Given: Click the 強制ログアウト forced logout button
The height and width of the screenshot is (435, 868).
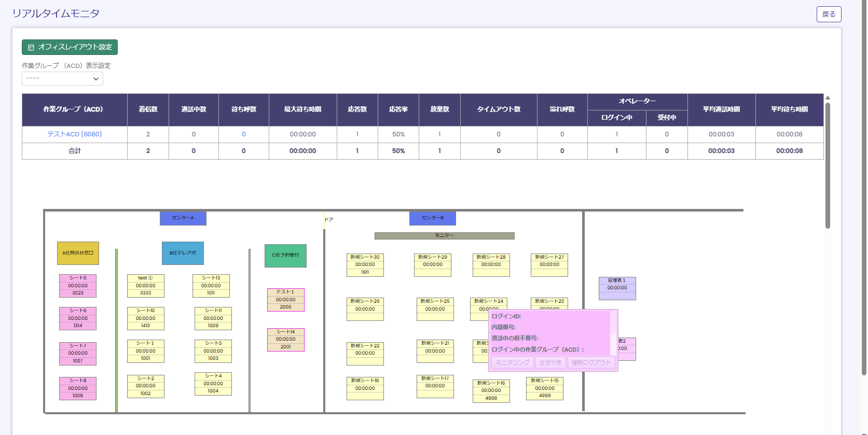Looking at the screenshot, I should [x=591, y=362].
